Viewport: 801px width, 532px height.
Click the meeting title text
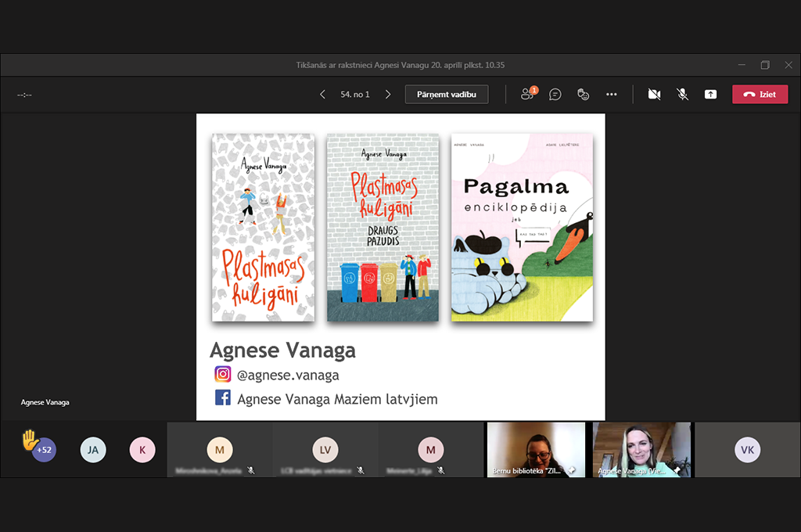[400, 65]
